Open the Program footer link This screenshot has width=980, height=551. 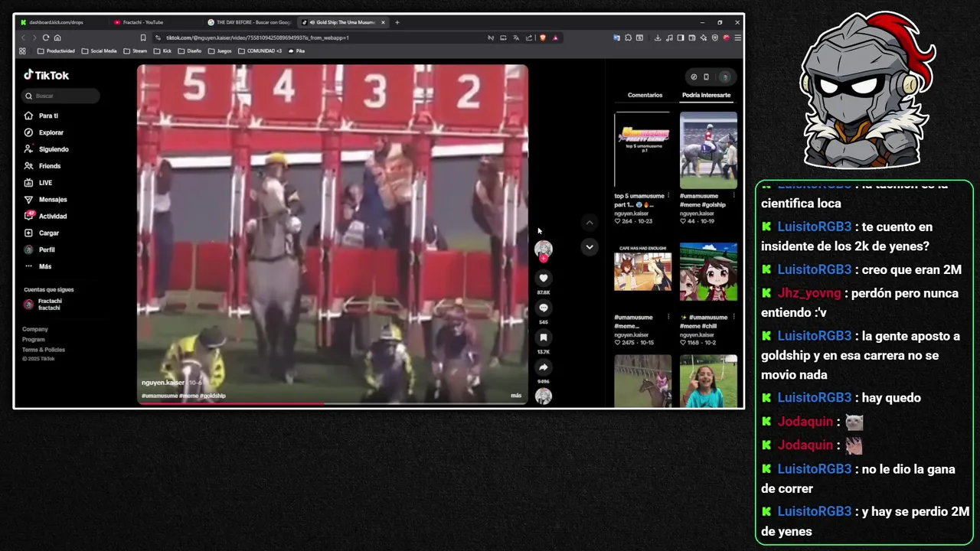pos(34,339)
